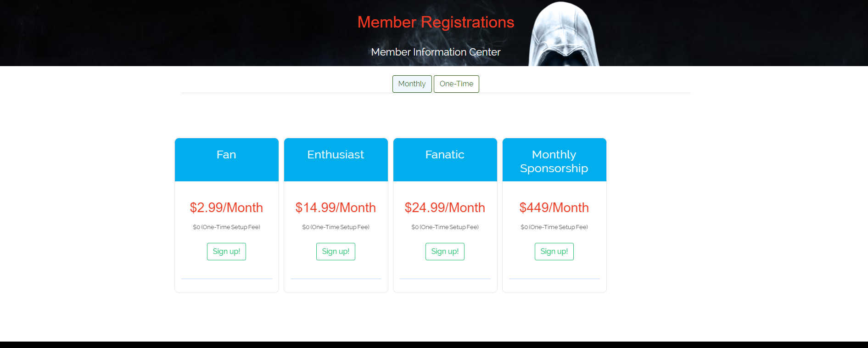The width and height of the screenshot is (868, 348).
Task: Click the Fanatic plan setup fee text
Action: point(445,227)
